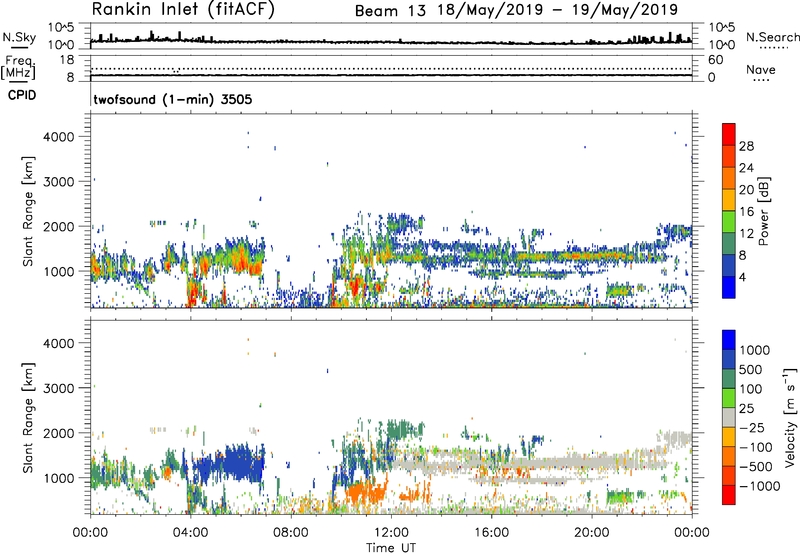Click the '4000' range label on power panel
The width and height of the screenshot is (800, 554).
click(x=58, y=137)
